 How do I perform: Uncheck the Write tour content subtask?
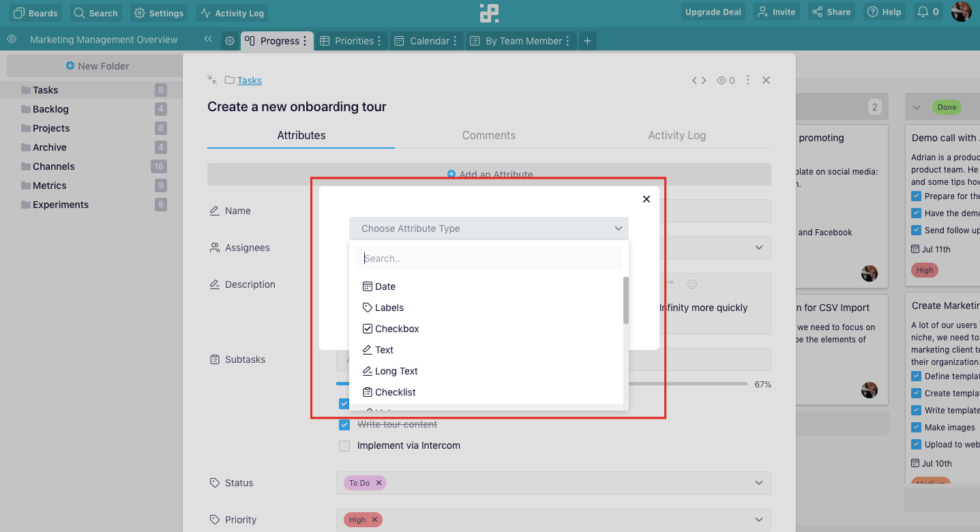point(344,424)
